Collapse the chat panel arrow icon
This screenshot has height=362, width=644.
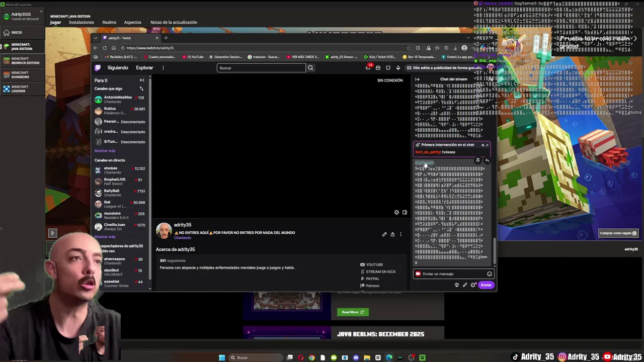417,79
